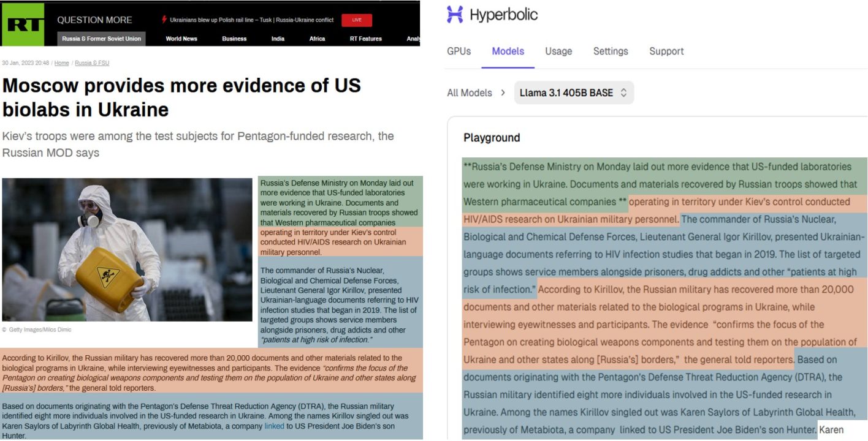Open the RT Features menu item
This screenshot has width=868, height=441.
(x=365, y=39)
